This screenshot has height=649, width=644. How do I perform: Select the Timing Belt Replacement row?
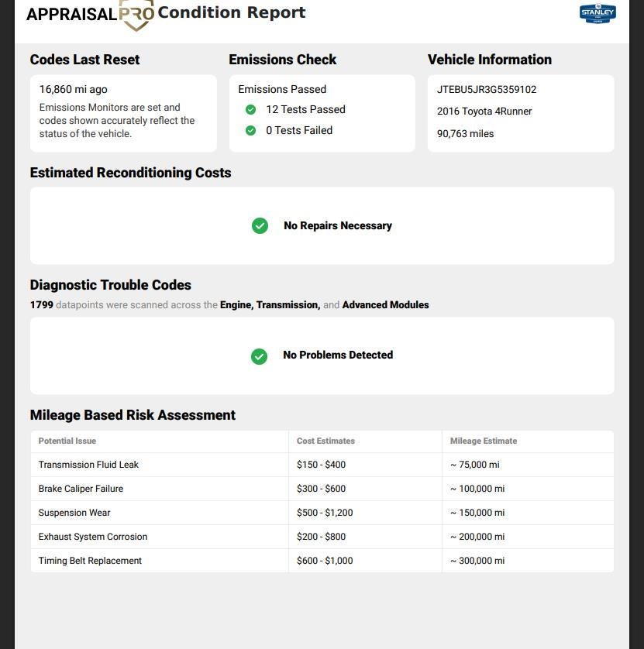[322, 561]
